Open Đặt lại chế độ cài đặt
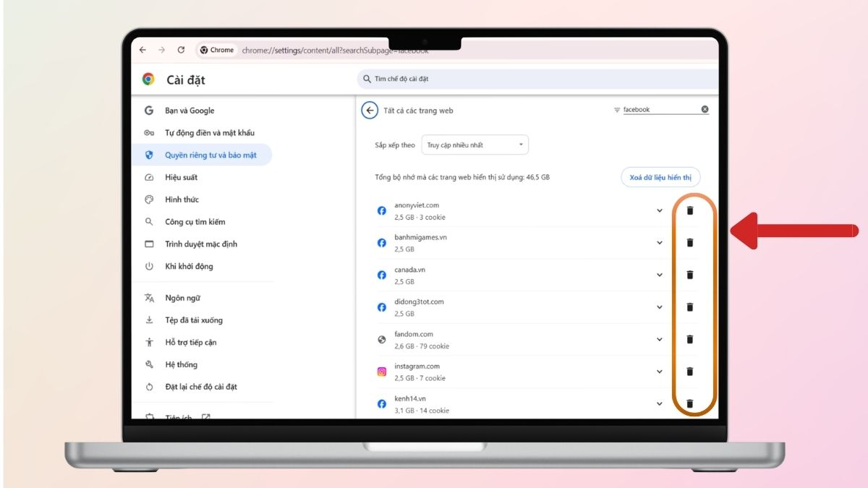The image size is (868, 488). 202,387
